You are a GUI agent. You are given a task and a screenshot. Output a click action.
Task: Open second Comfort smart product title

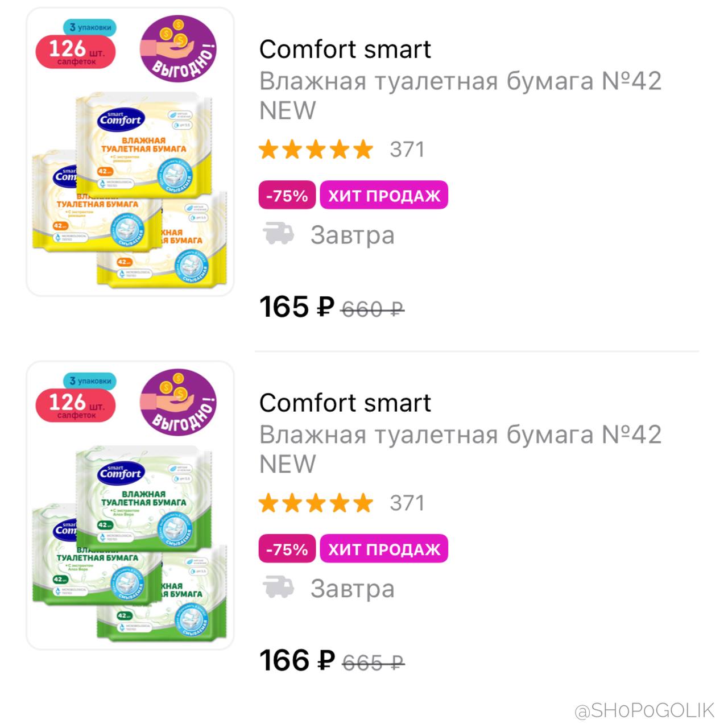point(345,403)
